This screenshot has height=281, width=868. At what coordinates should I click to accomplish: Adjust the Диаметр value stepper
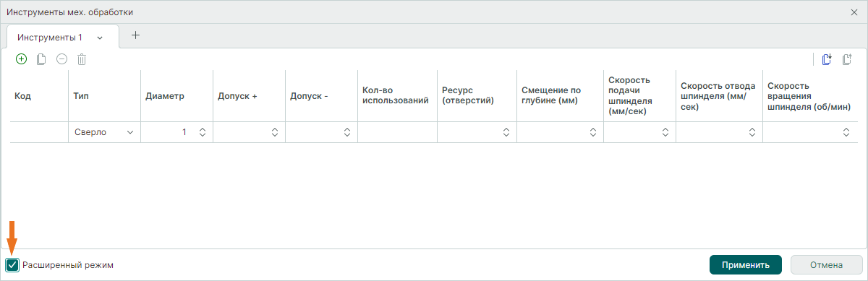point(203,132)
